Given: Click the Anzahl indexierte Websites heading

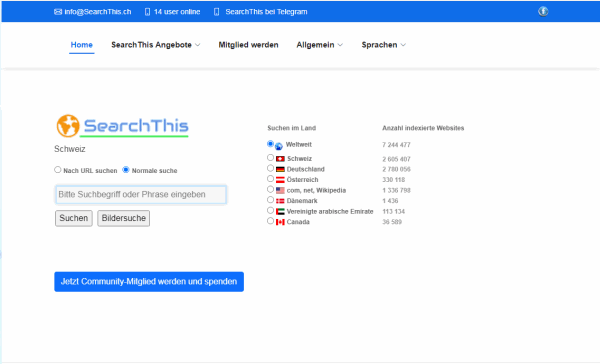Looking at the screenshot, I should pos(423,128).
